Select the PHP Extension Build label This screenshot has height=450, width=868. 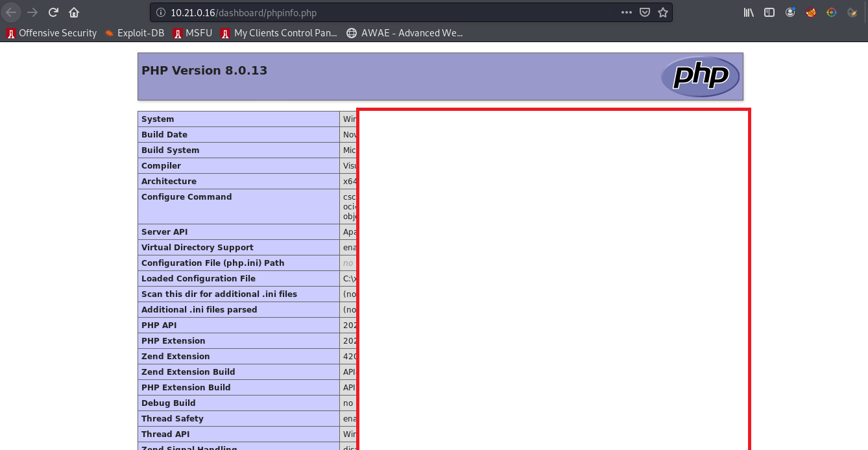pyautogui.click(x=186, y=388)
